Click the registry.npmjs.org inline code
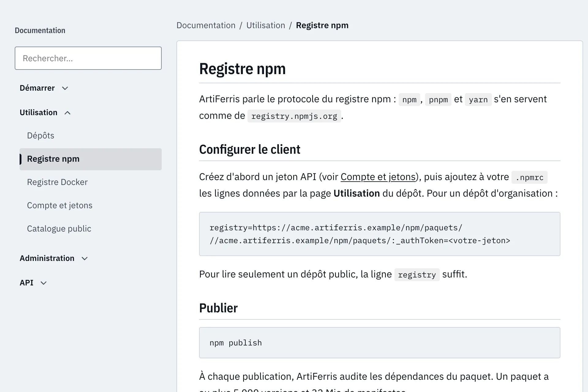Viewport: 588px width, 392px height. pyautogui.click(x=294, y=116)
